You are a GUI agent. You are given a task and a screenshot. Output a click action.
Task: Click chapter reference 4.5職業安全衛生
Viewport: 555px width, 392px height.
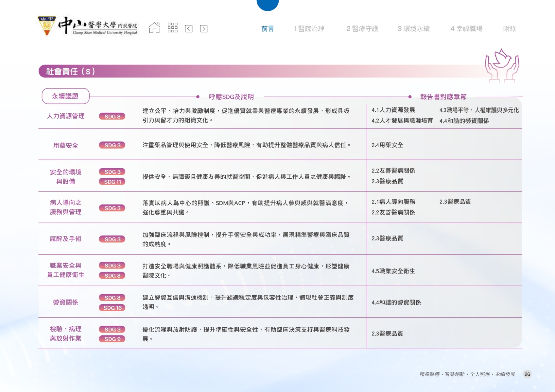tap(393, 271)
